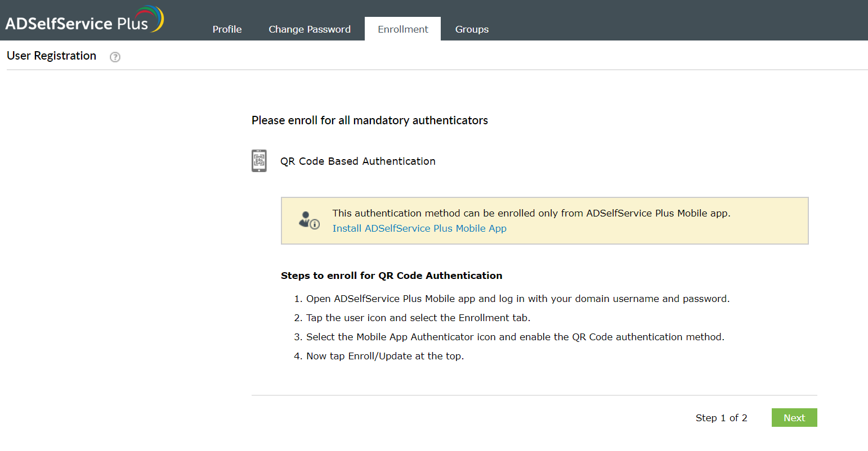Click the Step 1 of 2 indicator

tap(722, 418)
